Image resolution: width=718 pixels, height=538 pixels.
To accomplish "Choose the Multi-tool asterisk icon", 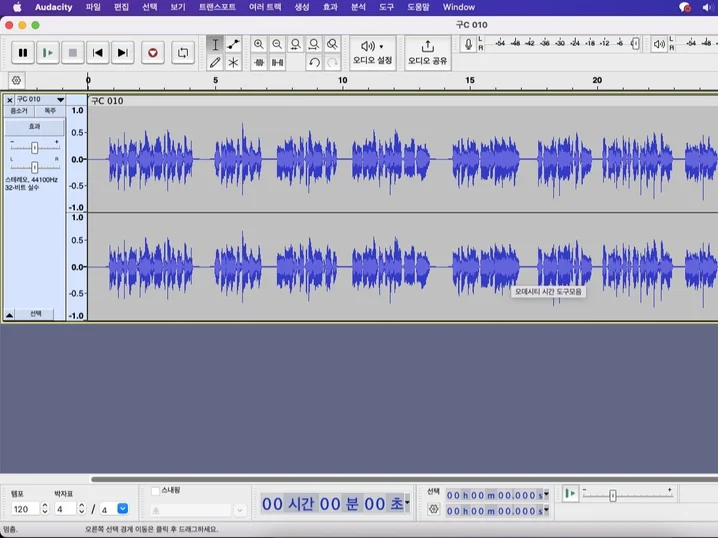I will [x=233, y=62].
